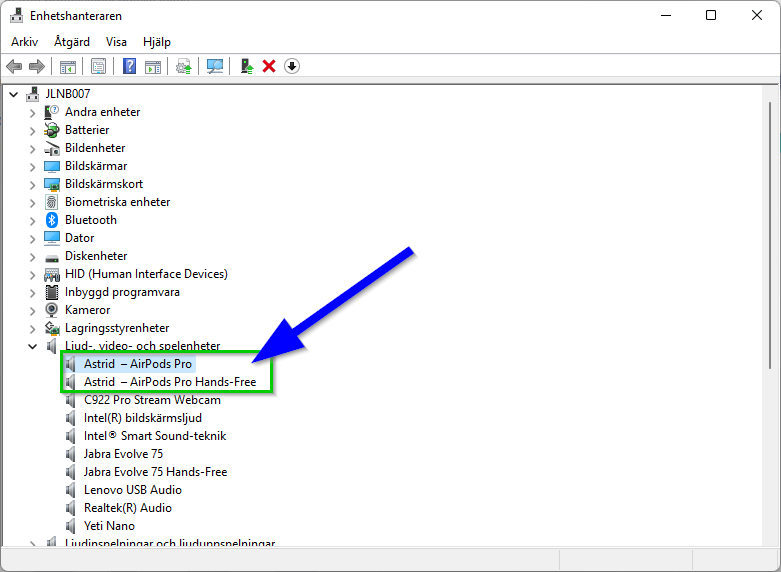The height and width of the screenshot is (572, 781).
Task: Select the Yeti Nano entry
Action: pos(109,526)
